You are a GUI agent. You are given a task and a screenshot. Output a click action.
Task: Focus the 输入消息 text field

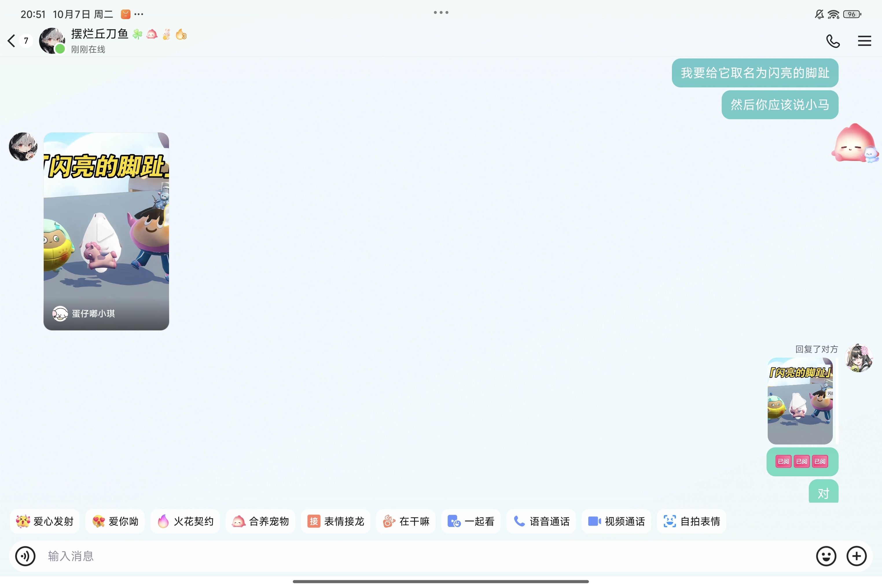click(x=413, y=556)
